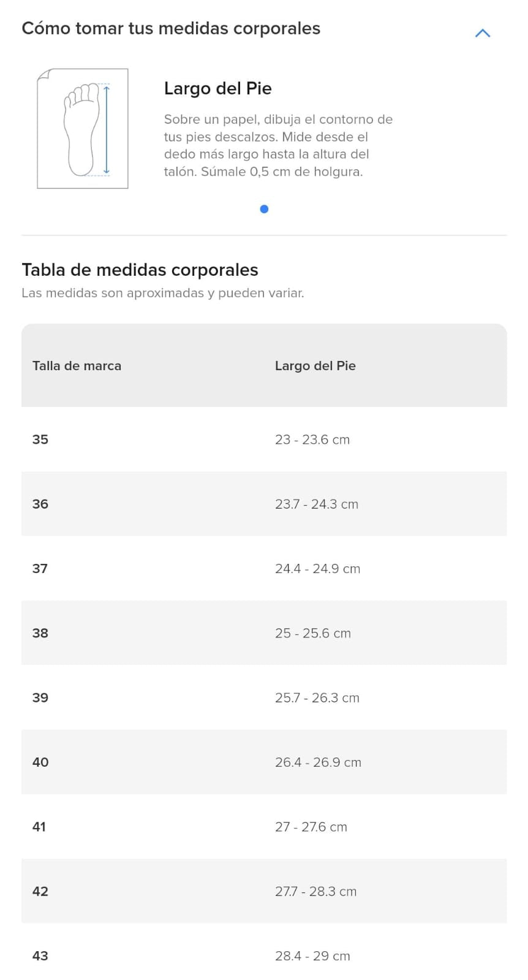Collapse the body measurements section chevron
The width and height of the screenshot is (528, 980).
click(x=483, y=33)
